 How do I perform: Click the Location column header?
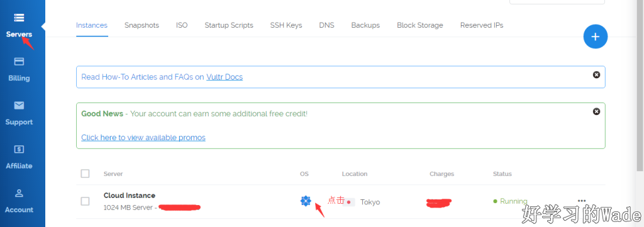pos(355,174)
